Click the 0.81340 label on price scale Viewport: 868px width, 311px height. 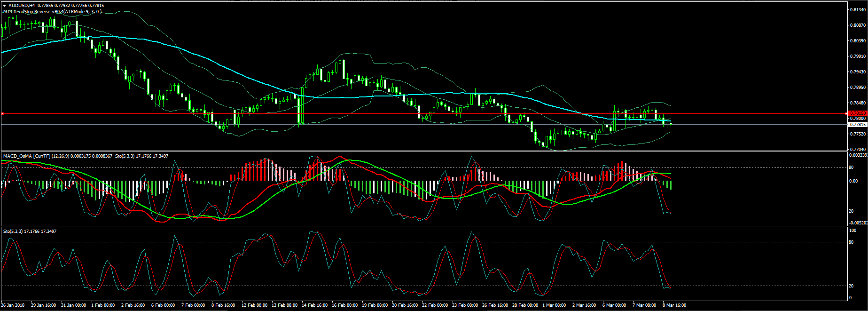click(858, 10)
